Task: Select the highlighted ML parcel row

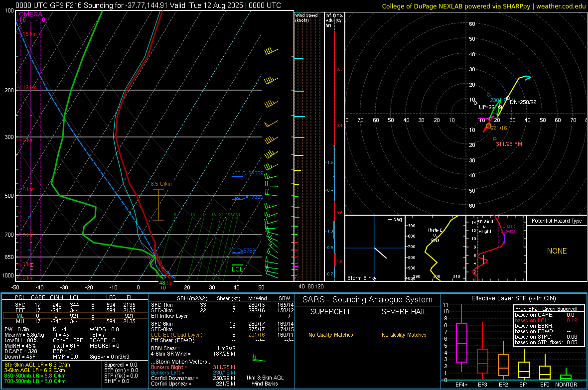Action: (75, 316)
